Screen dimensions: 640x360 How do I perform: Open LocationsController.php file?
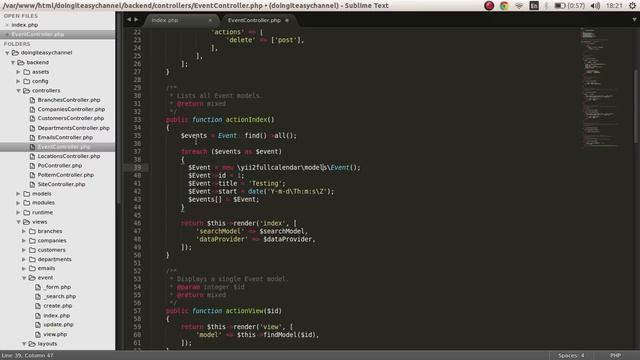point(69,156)
